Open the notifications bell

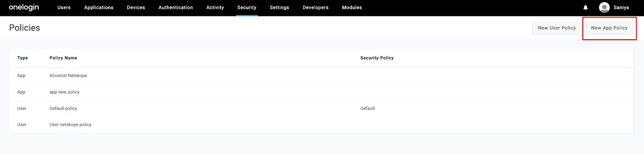(586, 7)
